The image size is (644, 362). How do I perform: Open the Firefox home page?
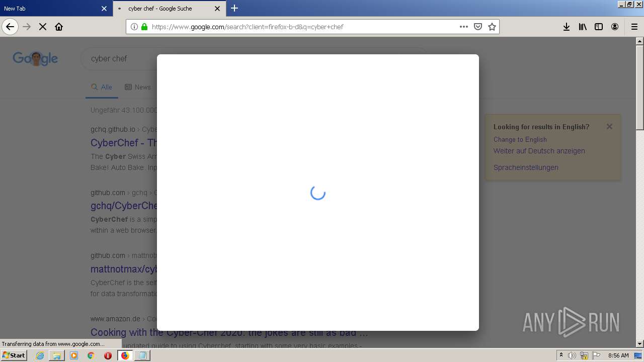pos(59,27)
